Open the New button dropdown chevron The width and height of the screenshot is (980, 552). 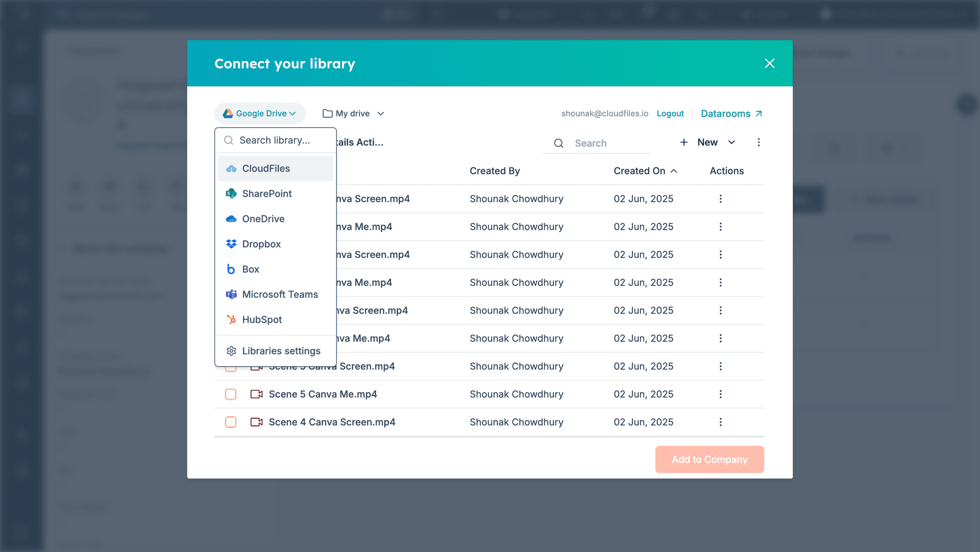click(732, 142)
